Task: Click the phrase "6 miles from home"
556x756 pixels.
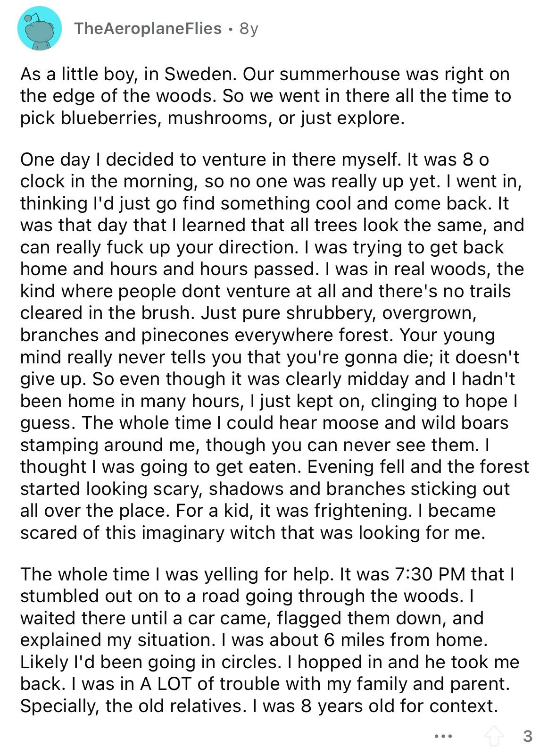Action: click(x=405, y=640)
